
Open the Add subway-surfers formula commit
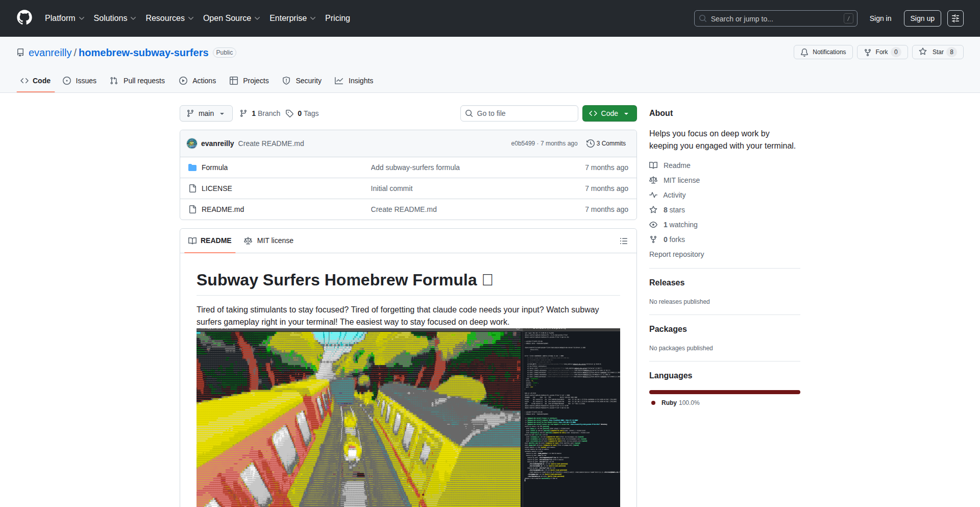(x=415, y=167)
